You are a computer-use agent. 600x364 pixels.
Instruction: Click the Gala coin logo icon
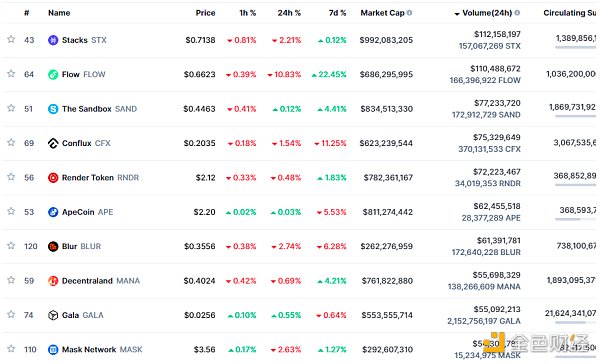[53, 315]
